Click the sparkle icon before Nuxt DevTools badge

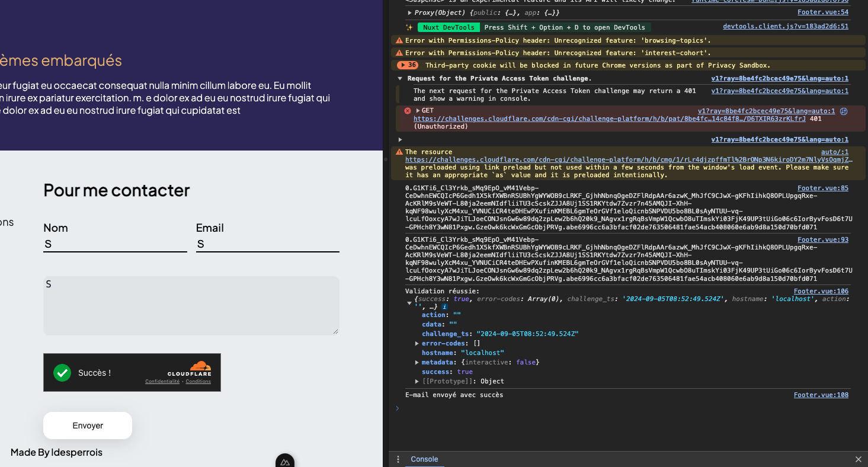click(x=409, y=27)
